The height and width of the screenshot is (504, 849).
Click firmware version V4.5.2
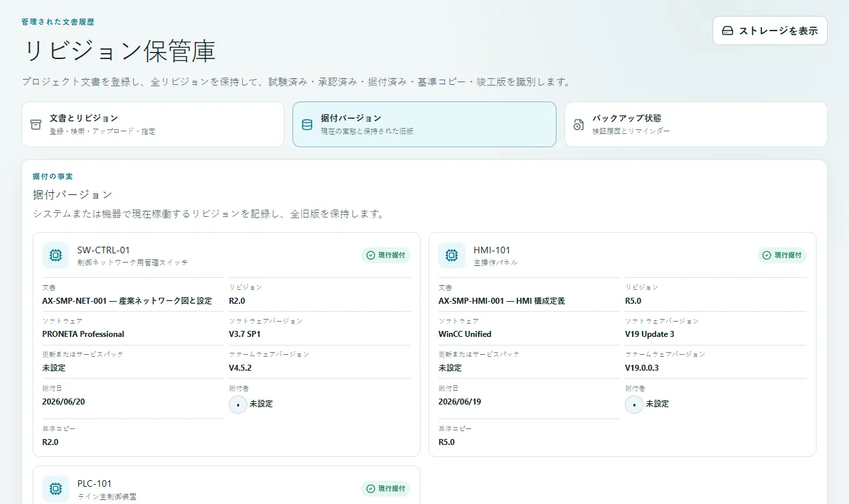[x=240, y=367]
